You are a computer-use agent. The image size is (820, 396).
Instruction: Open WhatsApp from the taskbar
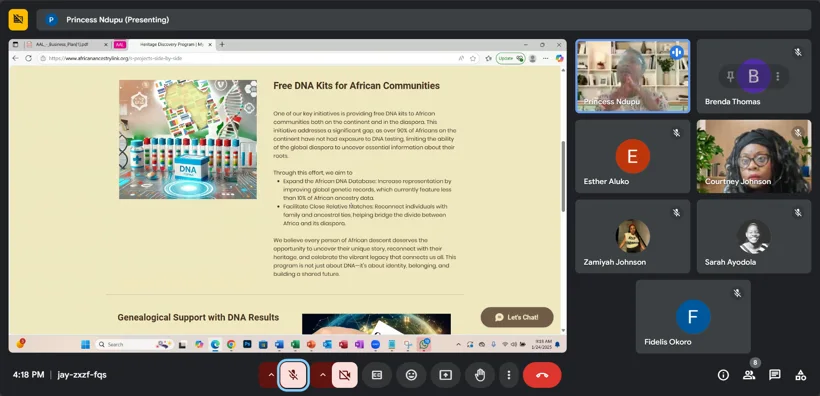[x=424, y=344]
